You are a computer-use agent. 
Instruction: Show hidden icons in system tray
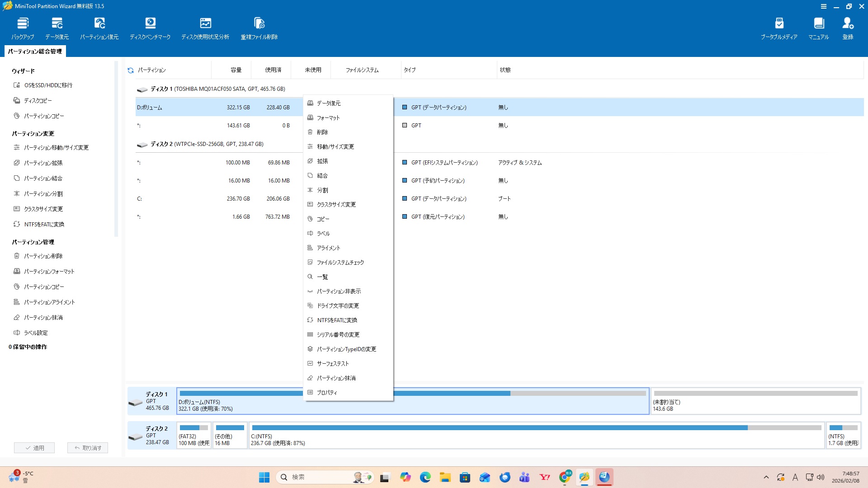[766, 477]
